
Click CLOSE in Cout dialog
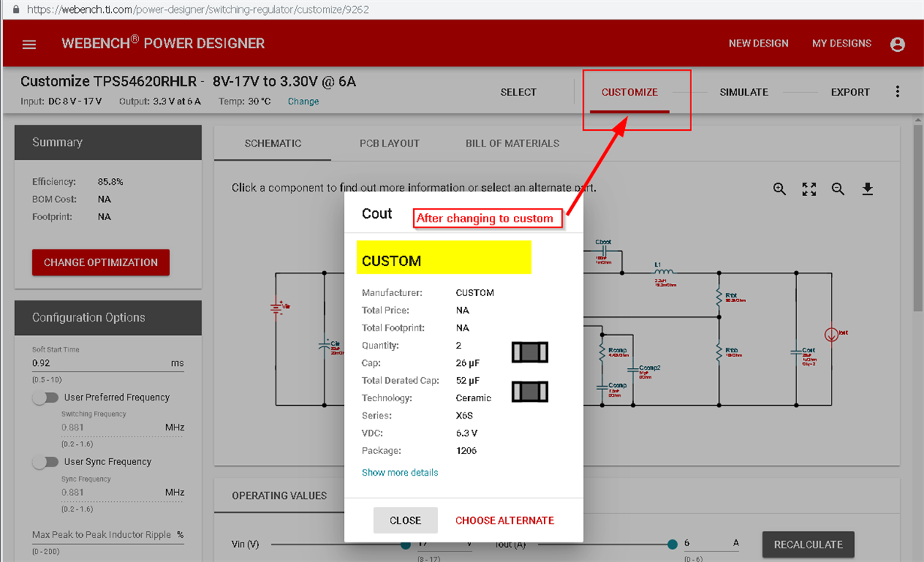point(405,521)
